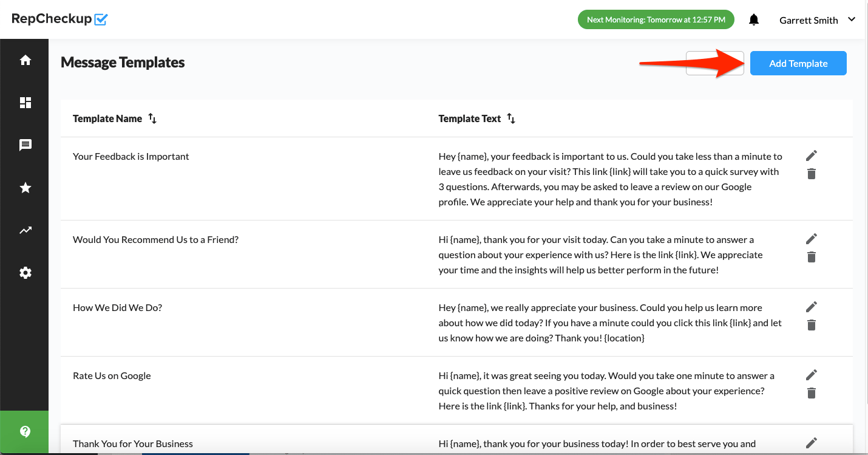Open the Home icon in the sidebar

tap(25, 60)
